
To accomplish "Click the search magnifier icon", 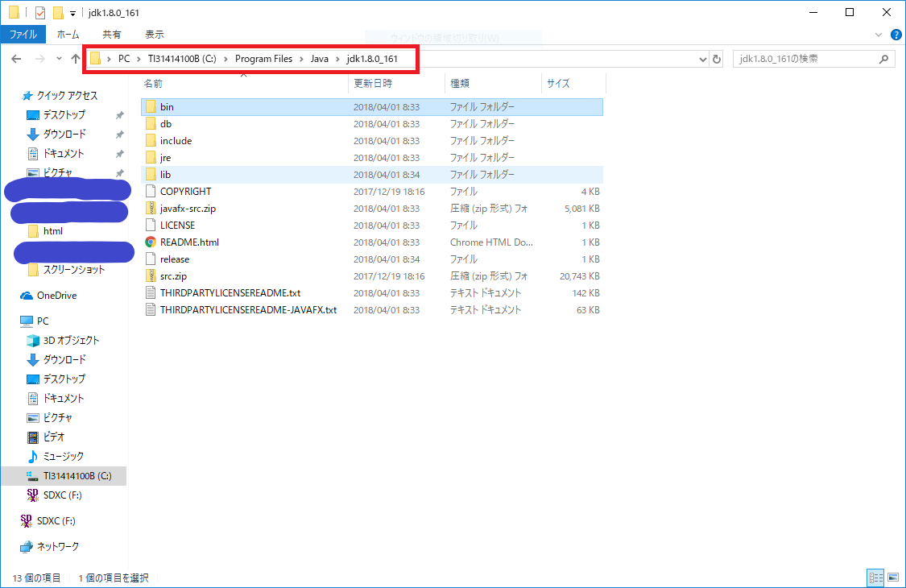I will tap(883, 59).
